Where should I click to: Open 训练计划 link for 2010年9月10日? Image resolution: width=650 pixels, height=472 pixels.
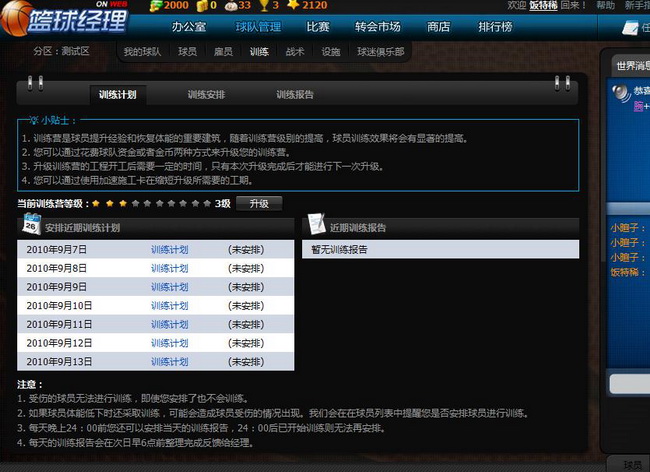(x=169, y=305)
